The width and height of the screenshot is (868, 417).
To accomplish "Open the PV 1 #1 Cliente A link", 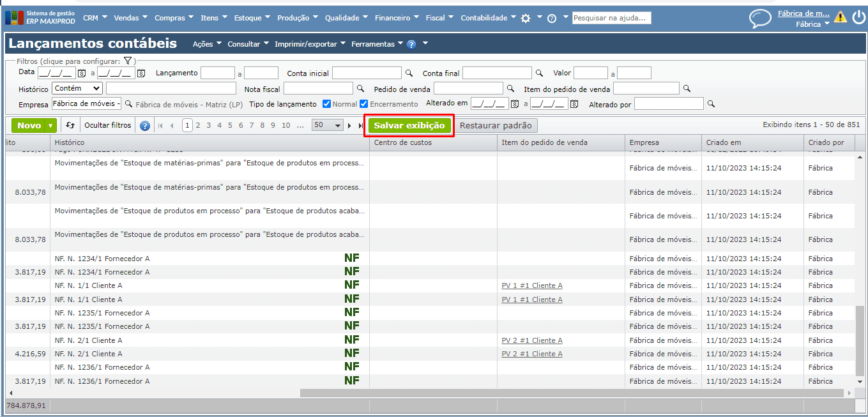I will click(532, 285).
